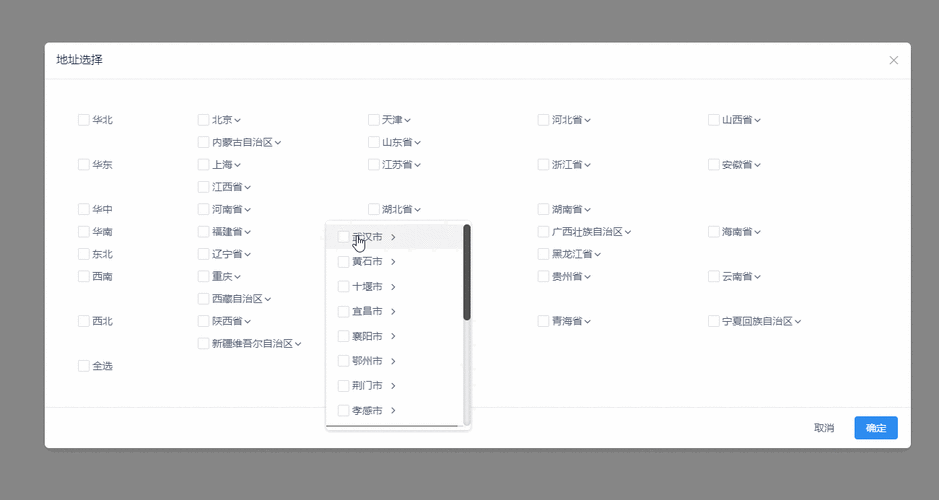The height and width of the screenshot is (500, 939).
Task: Open the 贵州省 dropdown arrow
Action: point(587,277)
